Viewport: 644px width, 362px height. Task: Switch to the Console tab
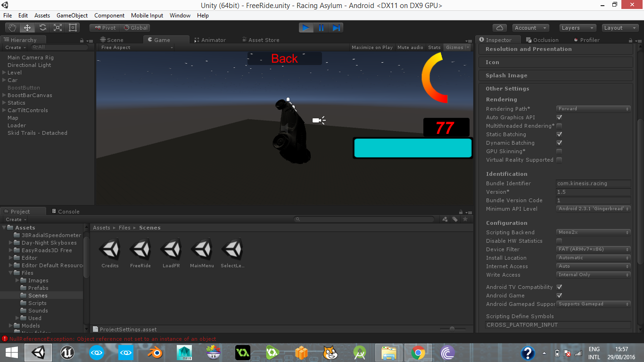pos(65,212)
